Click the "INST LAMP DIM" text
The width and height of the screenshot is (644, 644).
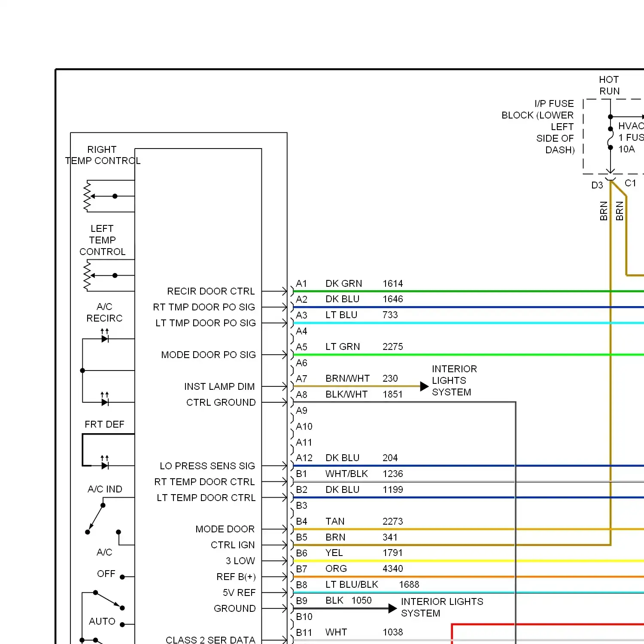click(x=219, y=386)
